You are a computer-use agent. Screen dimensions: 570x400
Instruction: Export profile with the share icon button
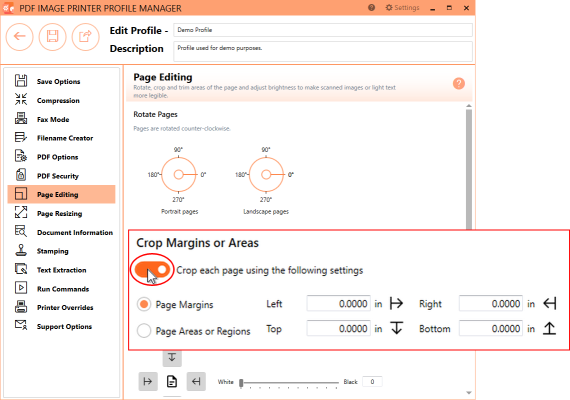pyautogui.click(x=85, y=37)
